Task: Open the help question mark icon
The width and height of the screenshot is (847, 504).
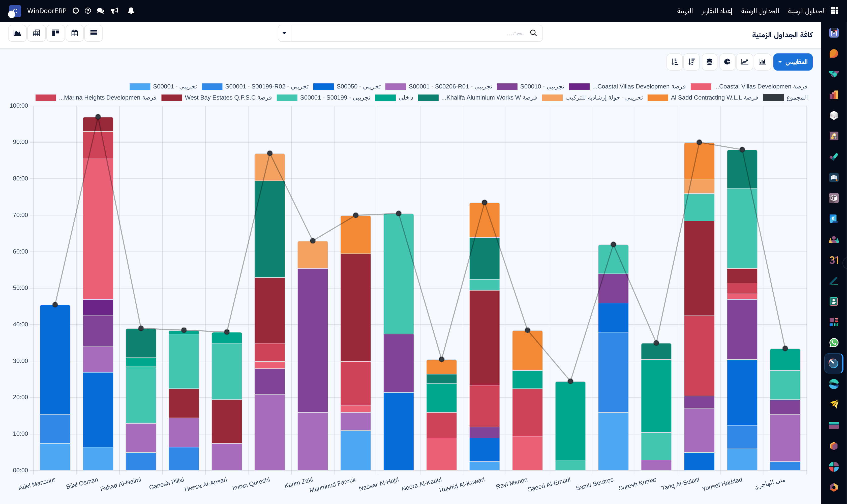Action: (88, 11)
